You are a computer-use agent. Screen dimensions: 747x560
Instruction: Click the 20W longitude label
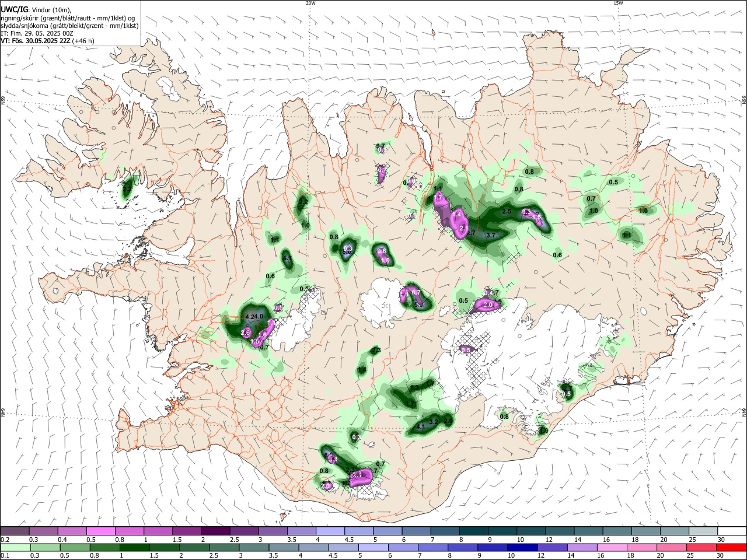(310, 3)
